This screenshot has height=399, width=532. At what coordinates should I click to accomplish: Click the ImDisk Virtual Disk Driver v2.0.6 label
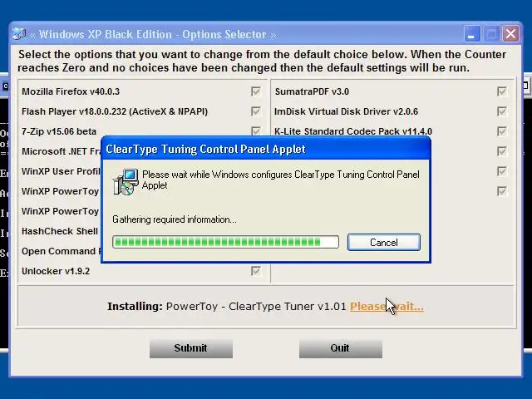(x=346, y=111)
